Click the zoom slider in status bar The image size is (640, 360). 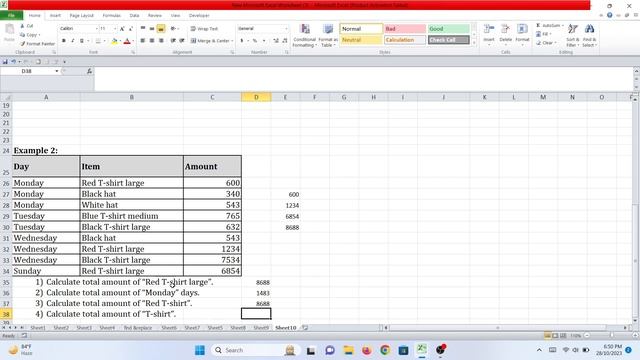point(611,336)
